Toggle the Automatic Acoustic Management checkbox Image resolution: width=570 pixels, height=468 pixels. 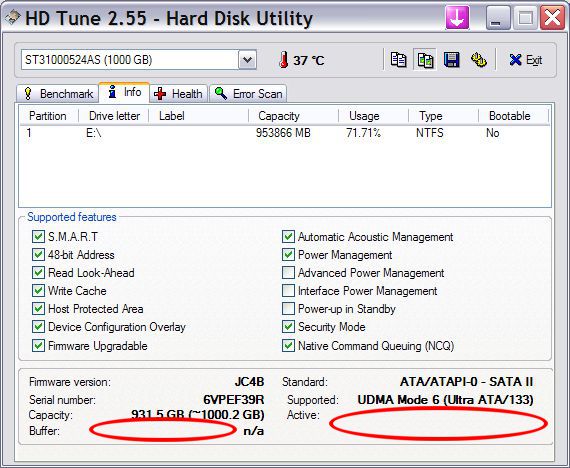(288, 237)
